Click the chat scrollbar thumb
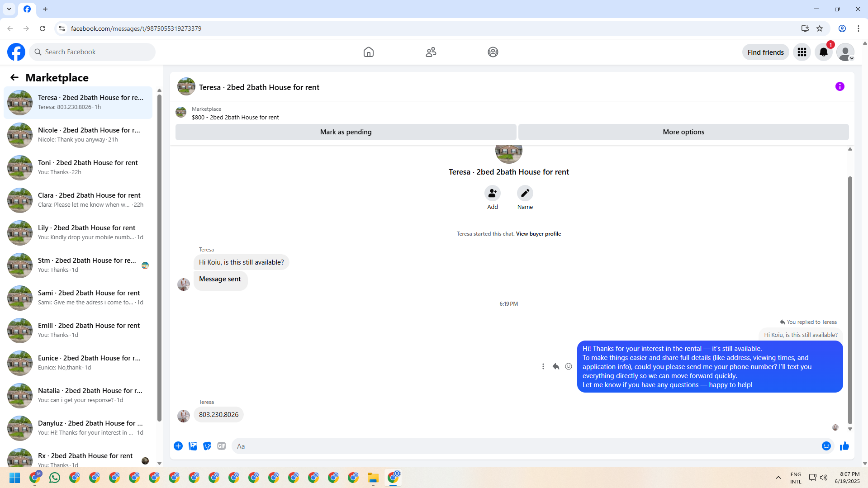 (x=850, y=300)
